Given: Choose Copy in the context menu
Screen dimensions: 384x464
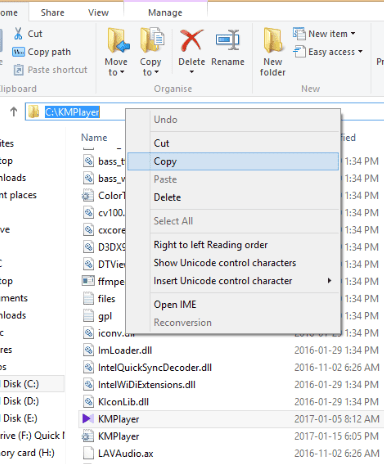Looking at the screenshot, I should (x=233, y=161).
